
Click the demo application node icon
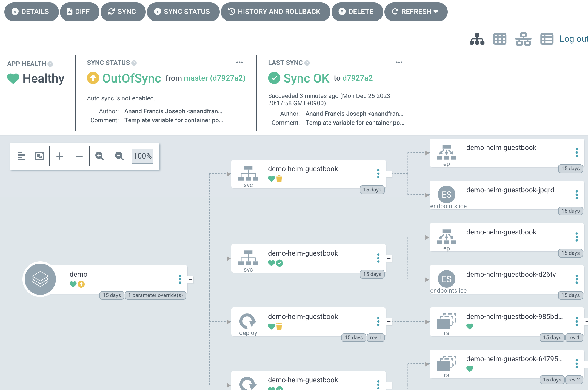coord(40,279)
